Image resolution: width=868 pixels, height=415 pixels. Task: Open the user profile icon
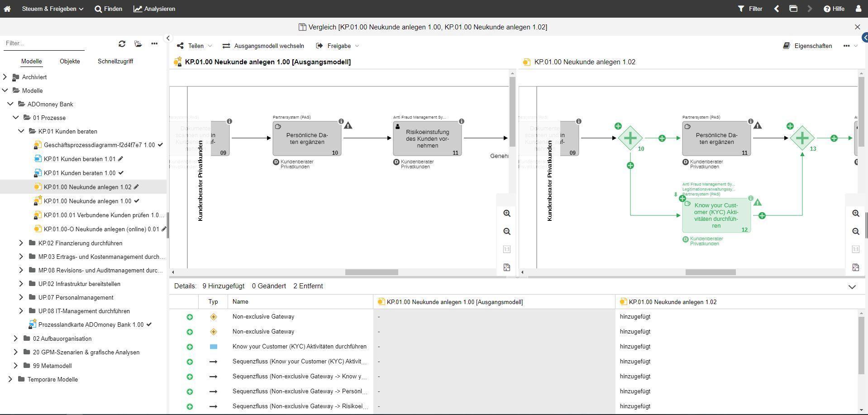point(858,9)
